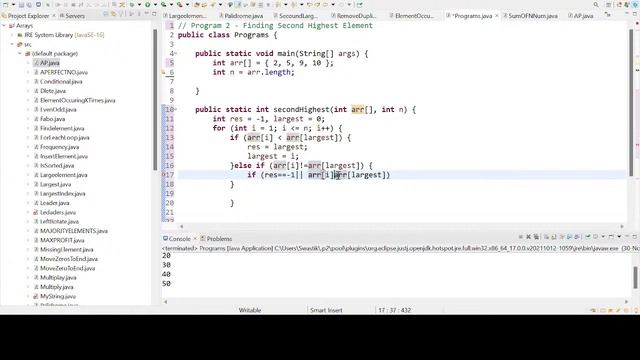This screenshot has width=640, height=360.
Task: Close the Project Explorer view tab
Action: point(54,16)
